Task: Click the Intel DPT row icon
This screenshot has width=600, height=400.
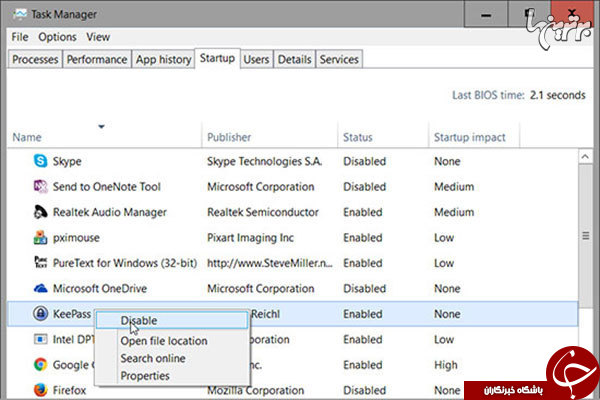Action: (x=40, y=339)
